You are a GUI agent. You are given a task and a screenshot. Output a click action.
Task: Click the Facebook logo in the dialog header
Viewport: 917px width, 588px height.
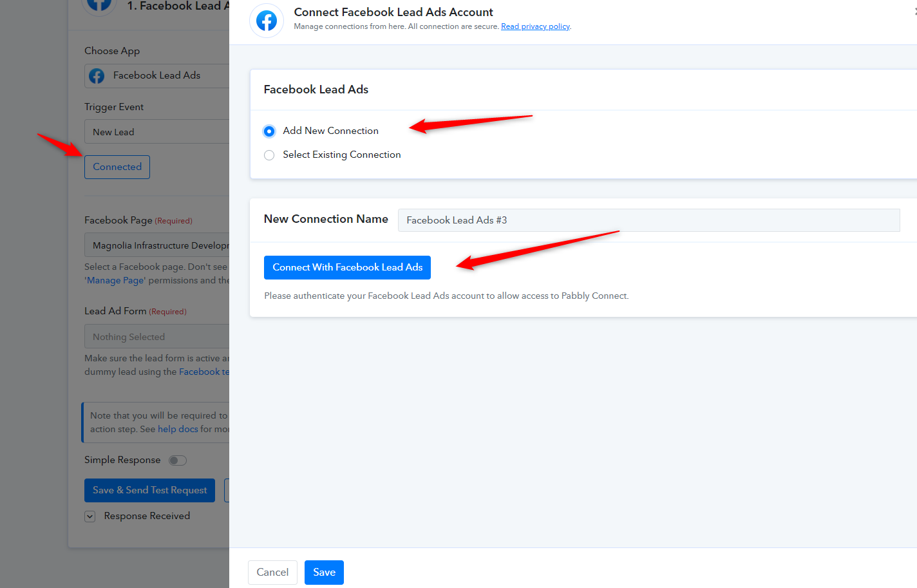pos(267,21)
